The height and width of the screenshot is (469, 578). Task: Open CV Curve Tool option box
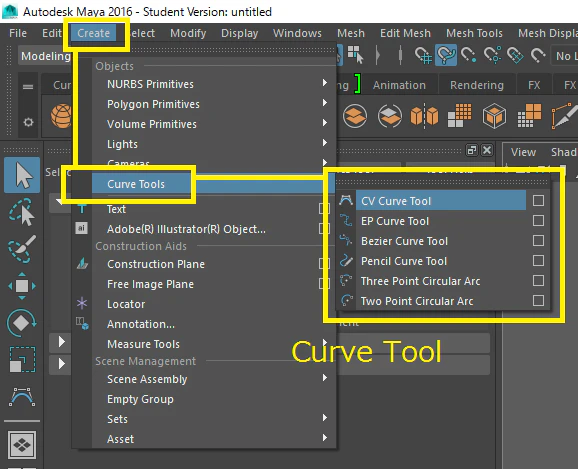point(538,201)
